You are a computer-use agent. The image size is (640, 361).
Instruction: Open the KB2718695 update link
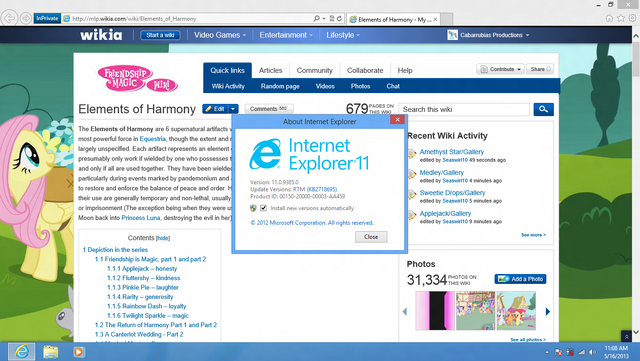click(322, 189)
